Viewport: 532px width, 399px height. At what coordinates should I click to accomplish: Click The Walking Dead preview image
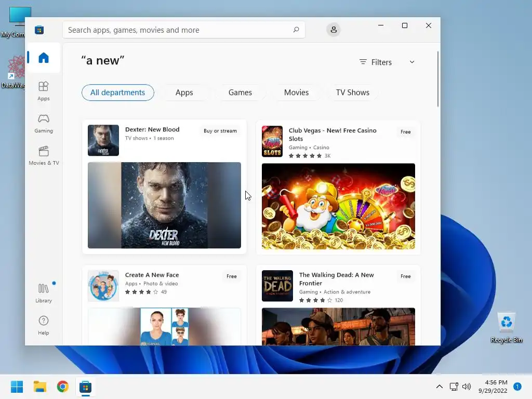[x=338, y=326]
